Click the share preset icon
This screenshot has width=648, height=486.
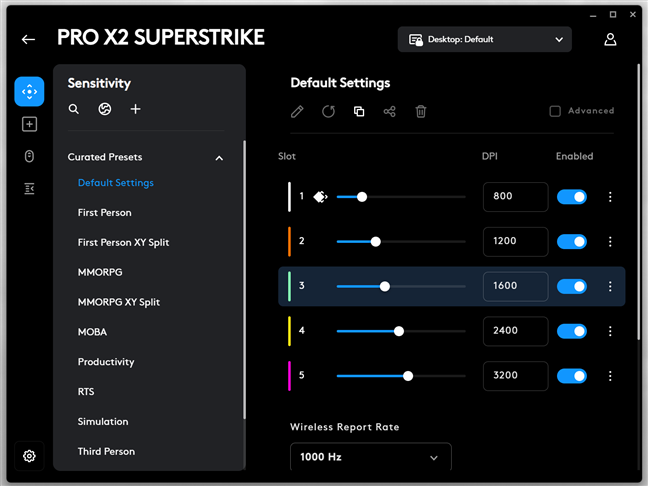tap(390, 111)
